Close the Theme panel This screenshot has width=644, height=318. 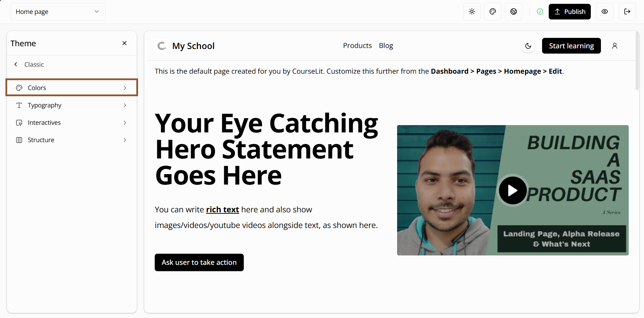coord(124,43)
